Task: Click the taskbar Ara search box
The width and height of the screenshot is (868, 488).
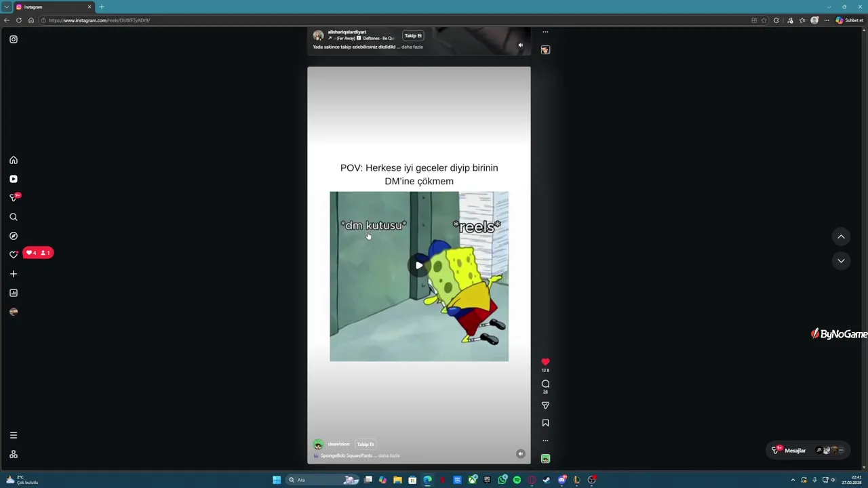Action: pos(322,480)
